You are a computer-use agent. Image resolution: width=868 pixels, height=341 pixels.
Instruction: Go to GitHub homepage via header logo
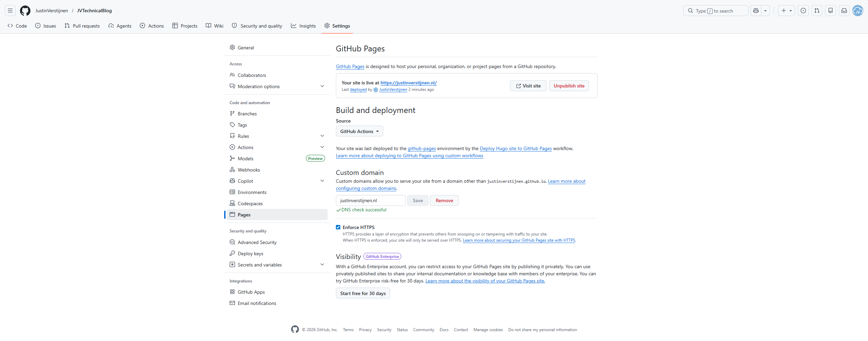point(25,11)
